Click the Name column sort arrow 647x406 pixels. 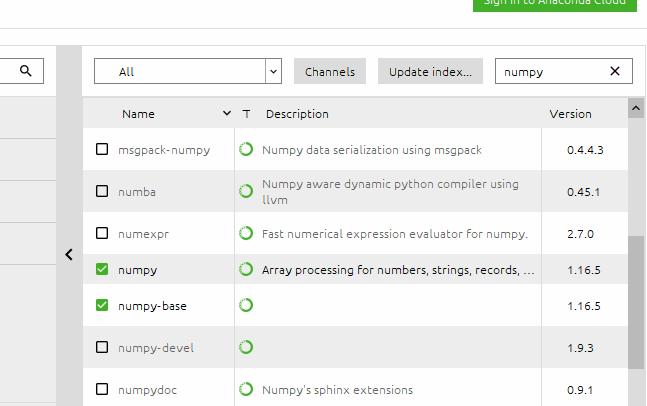pos(227,113)
